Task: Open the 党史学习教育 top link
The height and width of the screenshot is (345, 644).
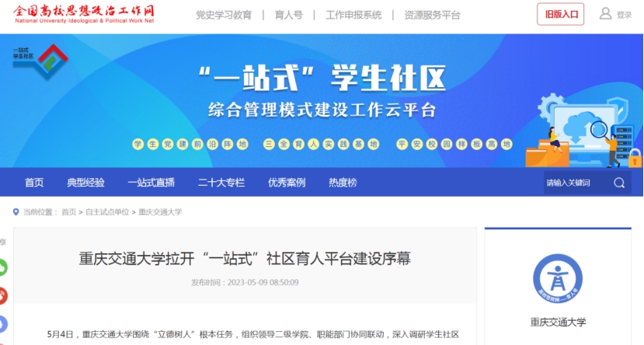Action: coord(224,16)
